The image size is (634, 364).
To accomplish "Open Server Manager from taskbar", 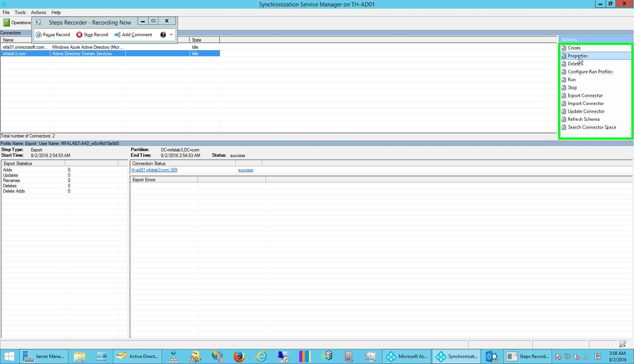I will [x=44, y=356].
